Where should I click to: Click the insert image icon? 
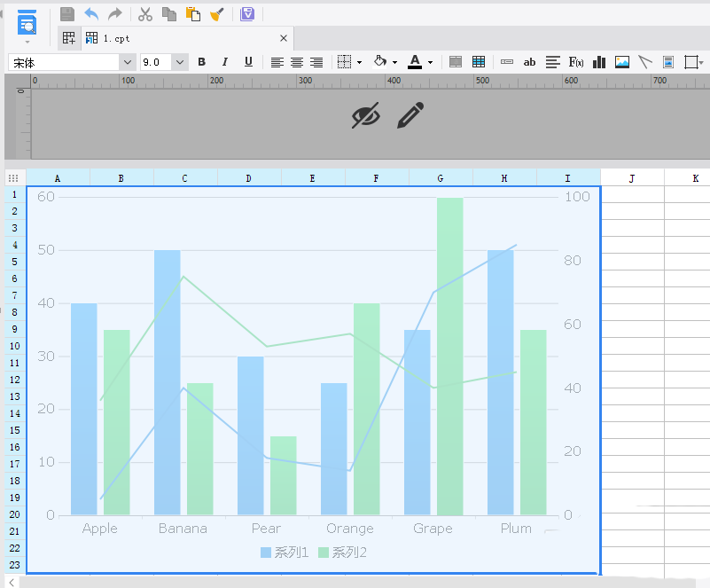tap(622, 62)
